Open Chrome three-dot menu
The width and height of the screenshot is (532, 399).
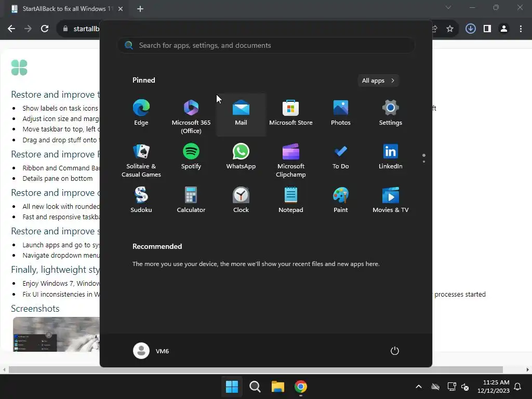click(x=521, y=29)
